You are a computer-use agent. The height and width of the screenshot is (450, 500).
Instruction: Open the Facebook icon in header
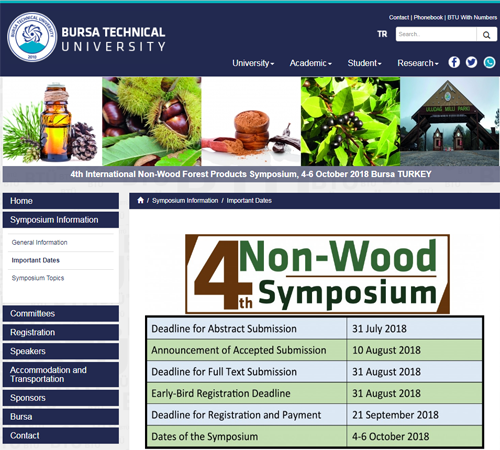pyautogui.click(x=454, y=62)
